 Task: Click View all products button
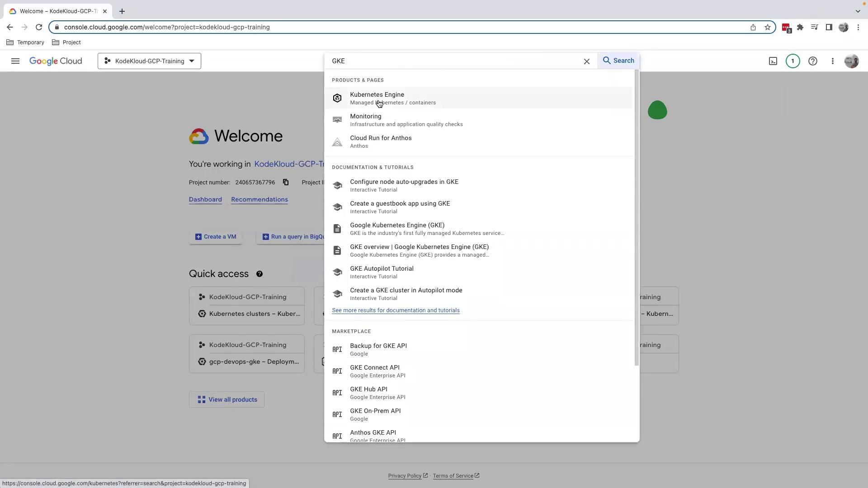[x=226, y=399]
